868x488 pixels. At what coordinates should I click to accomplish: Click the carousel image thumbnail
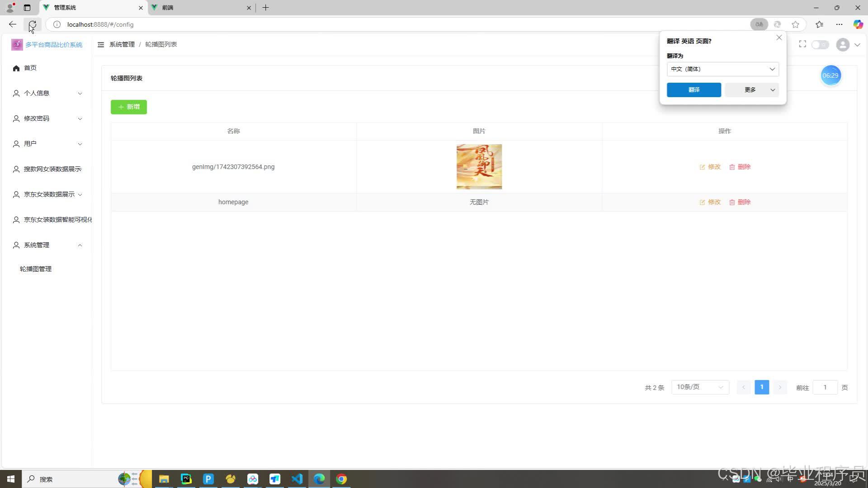(479, 167)
